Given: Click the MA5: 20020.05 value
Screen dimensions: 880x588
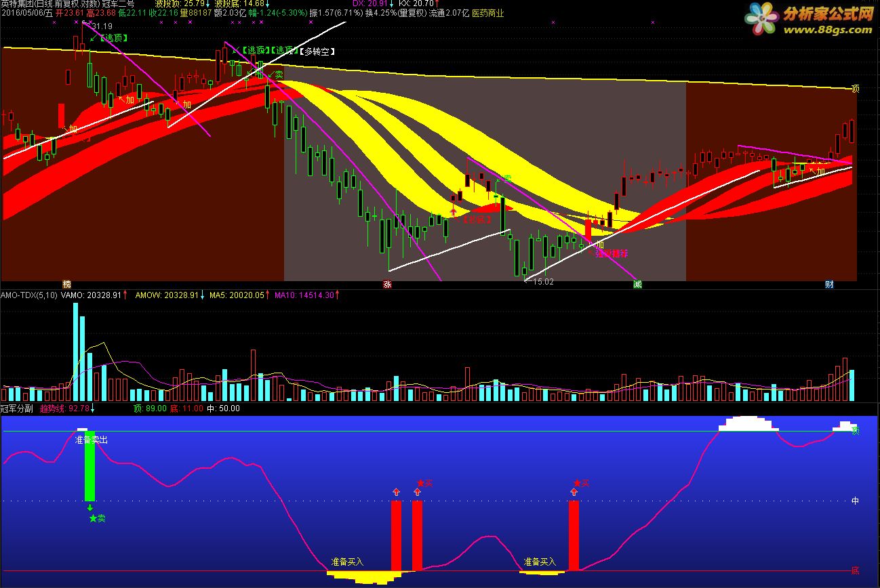Looking at the screenshot, I should 237,295.
